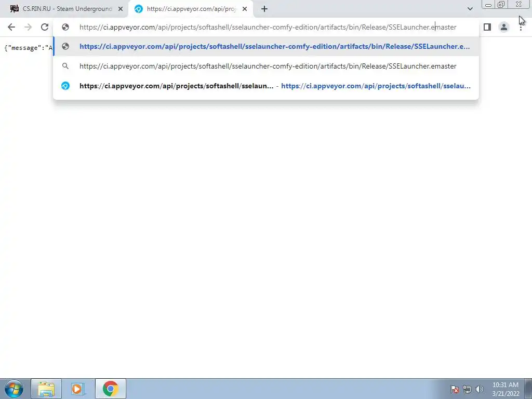
Task: Open the Windows Start menu
Action: click(x=14, y=389)
